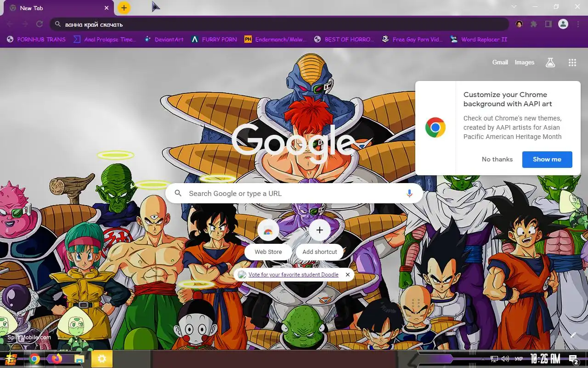Dismiss the student Doodle promo with the X
Image resolution: width=588 pixels, height=368 pixels.
tap(348, 275)
